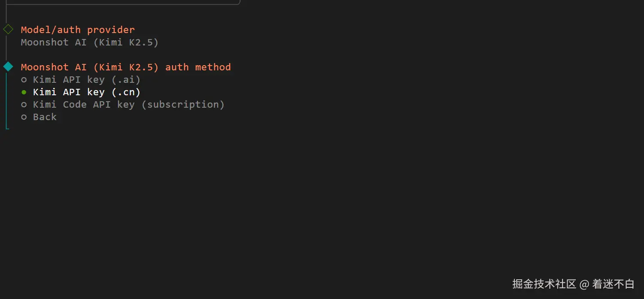Viewport: 644px width, 299px height.
Task: Click the gray "Moonshot AI (Kimi K2.5)" provider value
Action: pos(90,42)
